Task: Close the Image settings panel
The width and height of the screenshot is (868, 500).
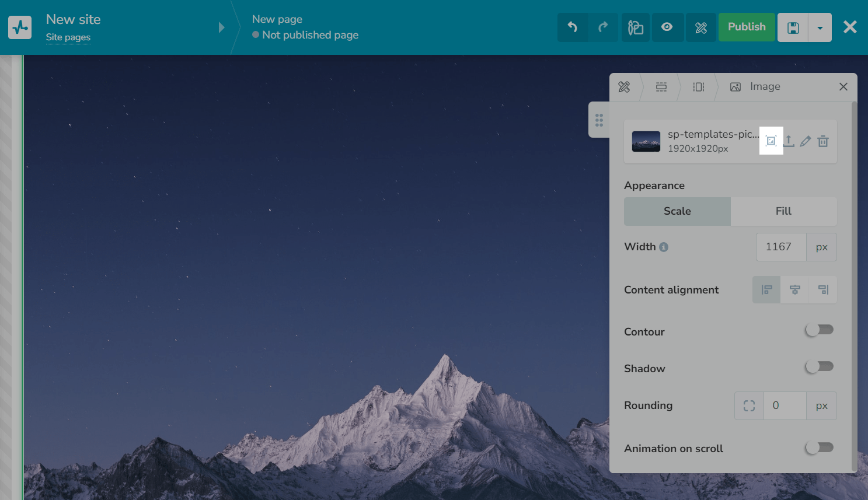Action: pos(843,87)
